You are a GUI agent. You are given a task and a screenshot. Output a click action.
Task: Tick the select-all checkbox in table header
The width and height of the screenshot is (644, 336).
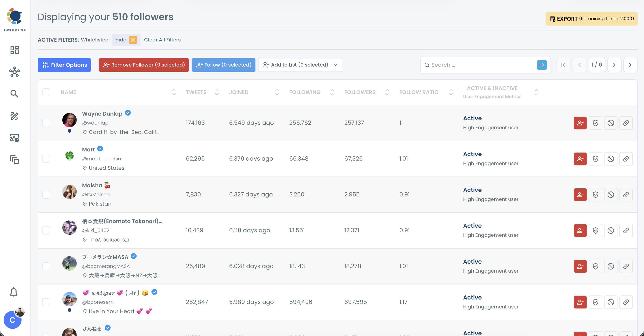click(x=46, y=93)
